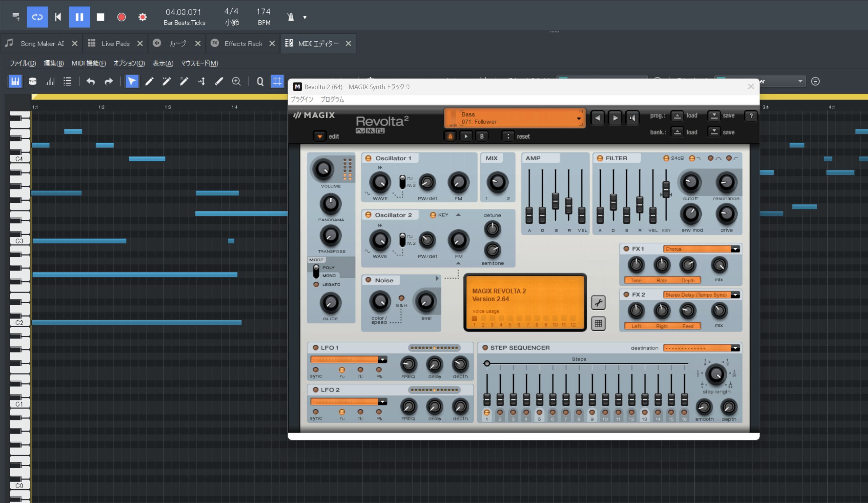
Task: Select preset slot A
Action: coord(450,136)
